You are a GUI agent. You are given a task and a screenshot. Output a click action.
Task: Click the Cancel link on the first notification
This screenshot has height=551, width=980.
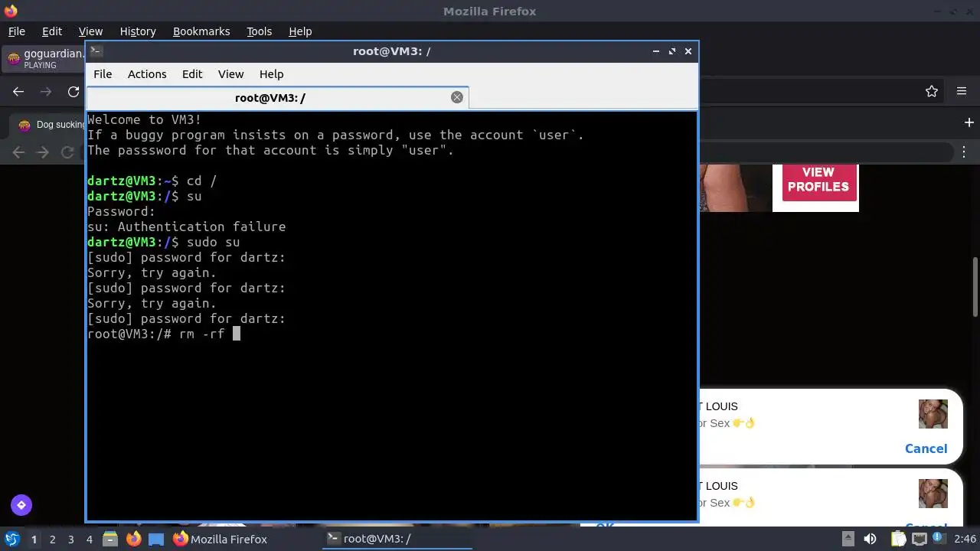coord(926,448)
